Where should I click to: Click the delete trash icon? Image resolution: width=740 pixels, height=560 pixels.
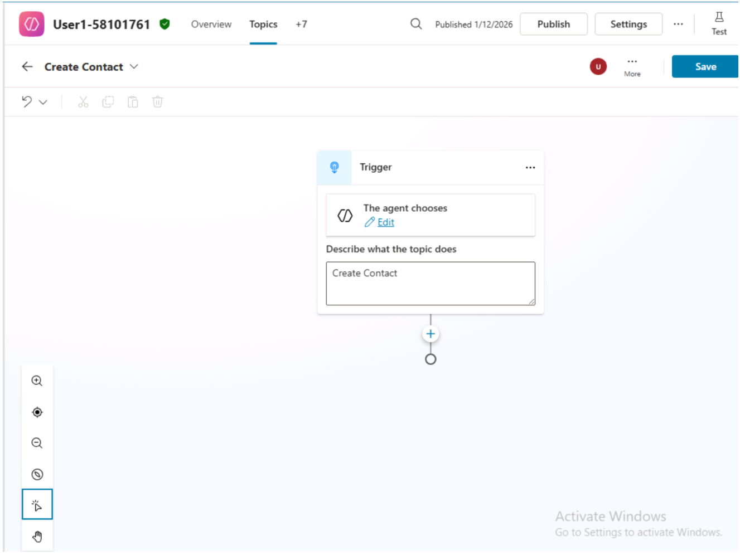click(x=158, y=102)
